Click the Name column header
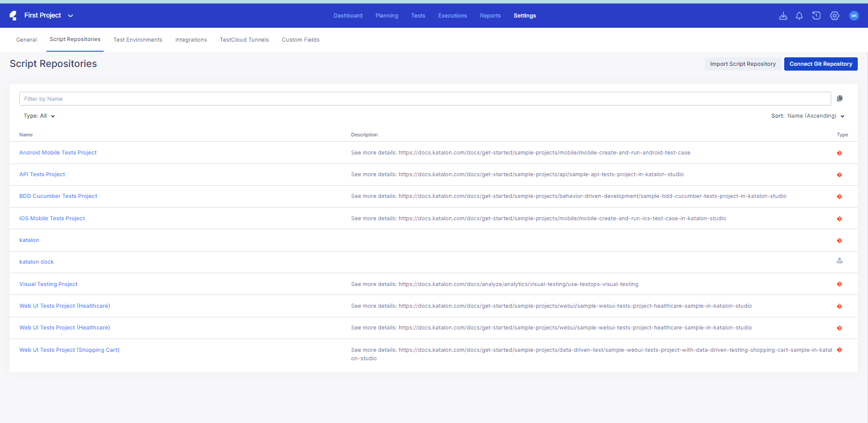868x423 pixels. pyautogui.click(x=26, y=135)
